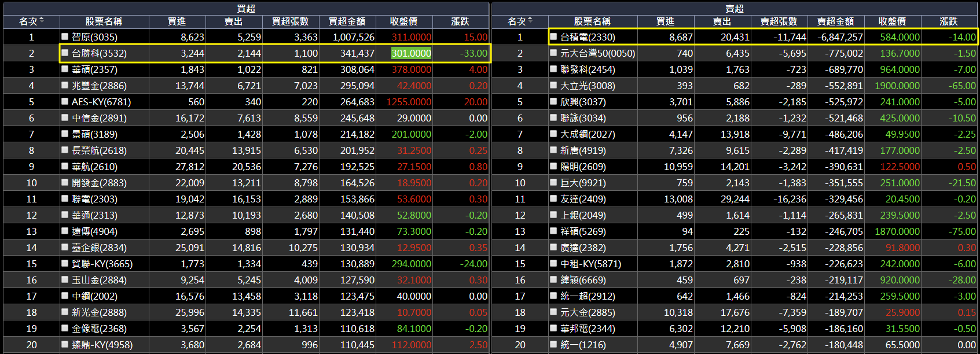
Task: Click the 賣出 header in 買超 table
Action: (x=233, y=21)
